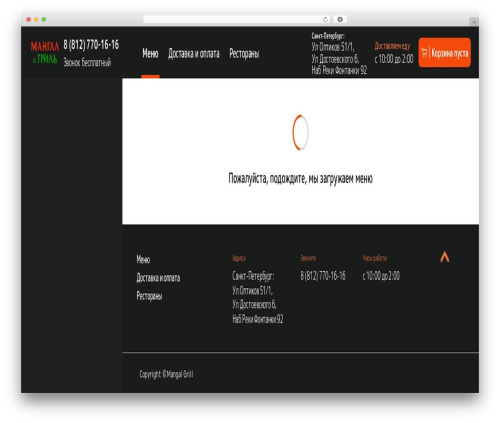Screen dimensions: 500x423
Task: Click Доставляем еду label in header
Action: tap(392, 46)
